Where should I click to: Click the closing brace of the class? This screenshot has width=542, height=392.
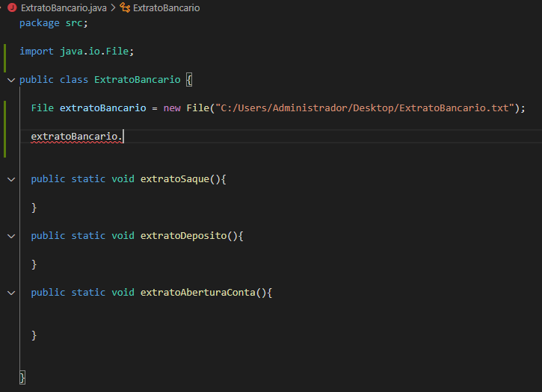click(x=22, y=378)
